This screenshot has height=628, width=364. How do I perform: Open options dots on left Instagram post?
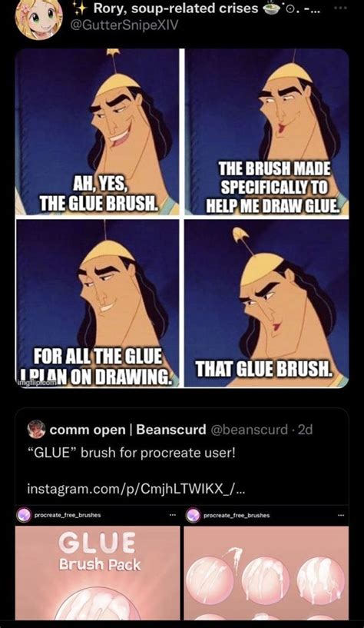pyautogui.click(x=172, y=516)
